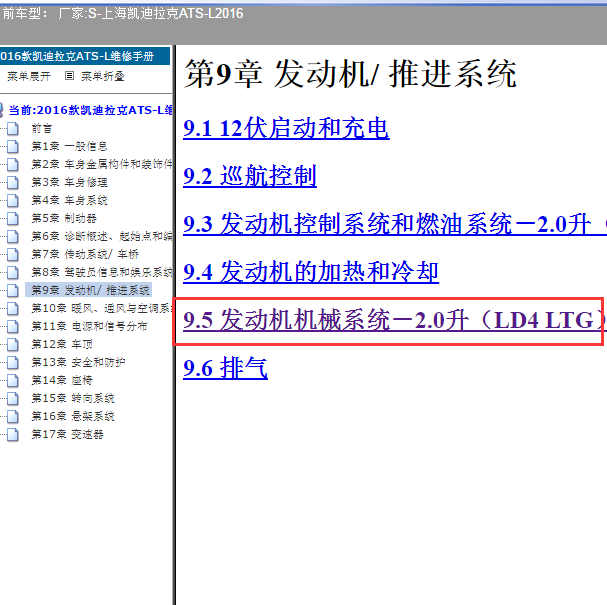
Task: Click the page icon beside 第15章 转向系统
Action: tap(12, 398)
